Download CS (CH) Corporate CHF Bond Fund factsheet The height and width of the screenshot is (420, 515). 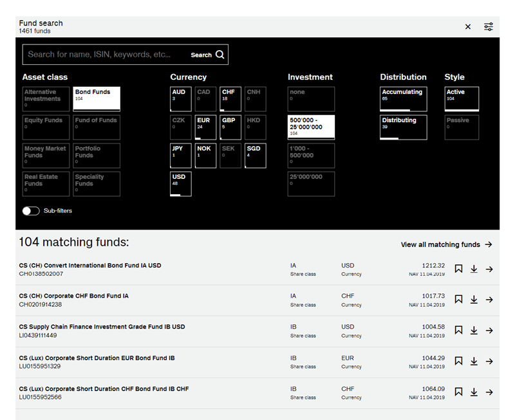tap(474, 300)
